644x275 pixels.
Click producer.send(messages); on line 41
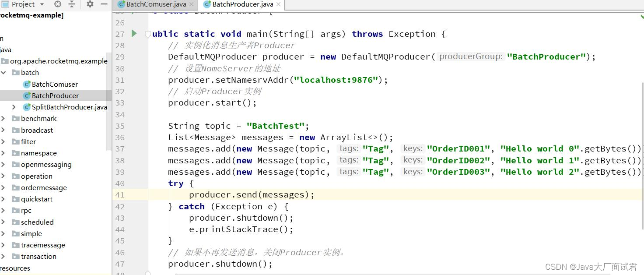pyautogui.click(x=252, y=195)
